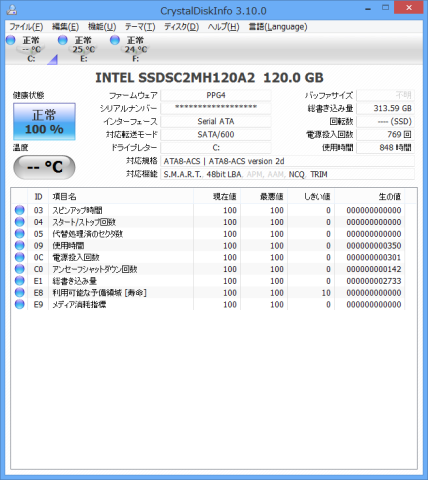The width and height of the screenshot is (428, 480).
Task: Open the テーマ(T) menu
Action: (140, 27)
